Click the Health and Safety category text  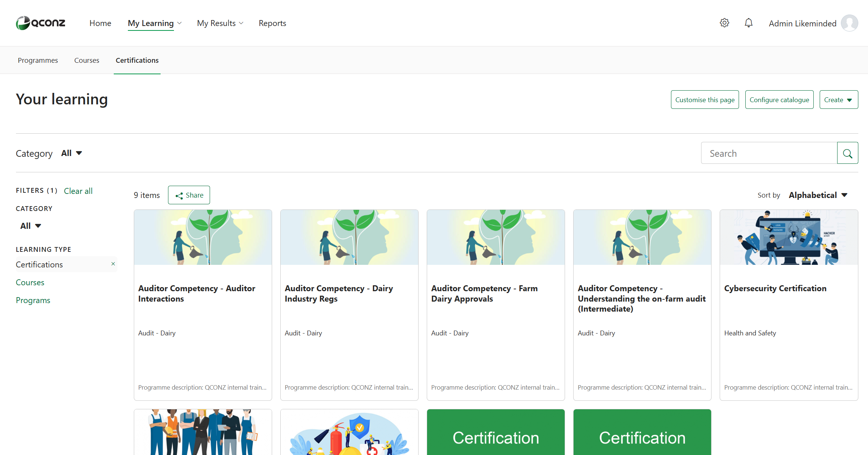[750, 333]
